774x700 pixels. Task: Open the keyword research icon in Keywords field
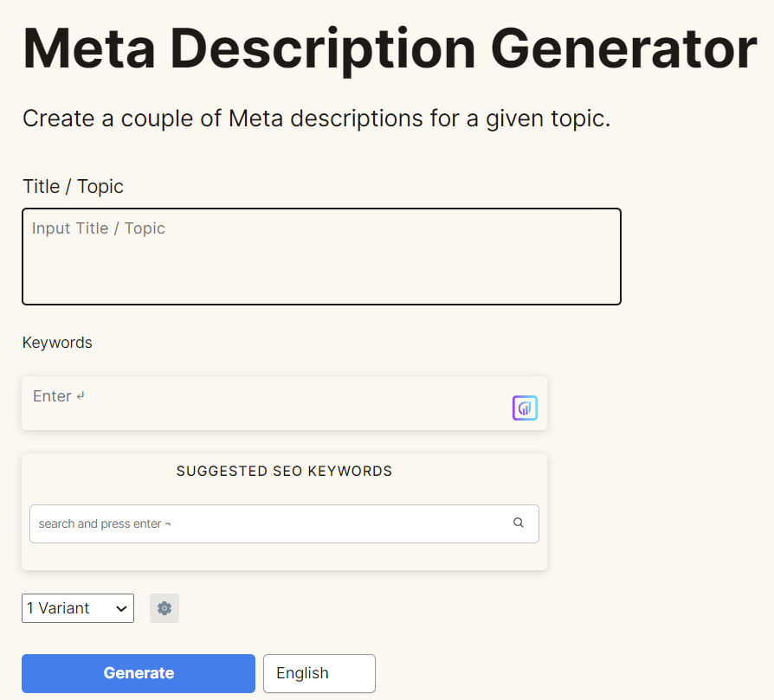[525, 408]
